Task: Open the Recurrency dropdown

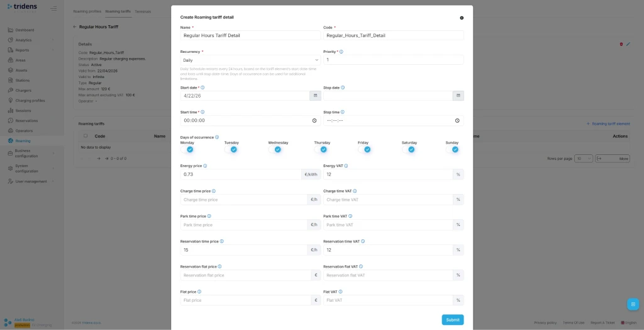Action: click(250, 60)
